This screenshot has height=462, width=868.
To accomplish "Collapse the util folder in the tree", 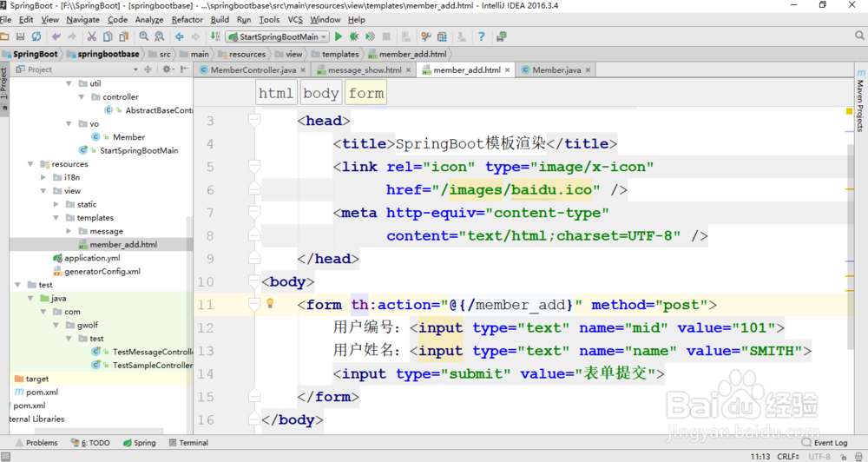I will 69,83.
